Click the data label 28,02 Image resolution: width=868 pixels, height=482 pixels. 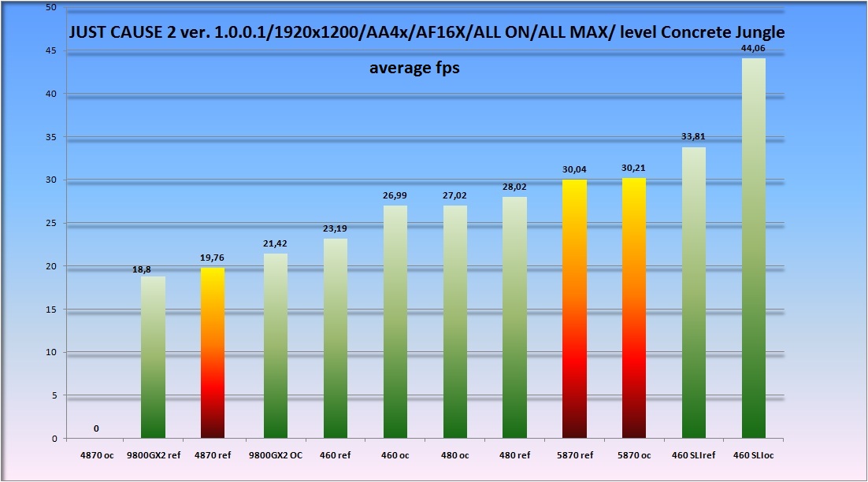point(514,187)
